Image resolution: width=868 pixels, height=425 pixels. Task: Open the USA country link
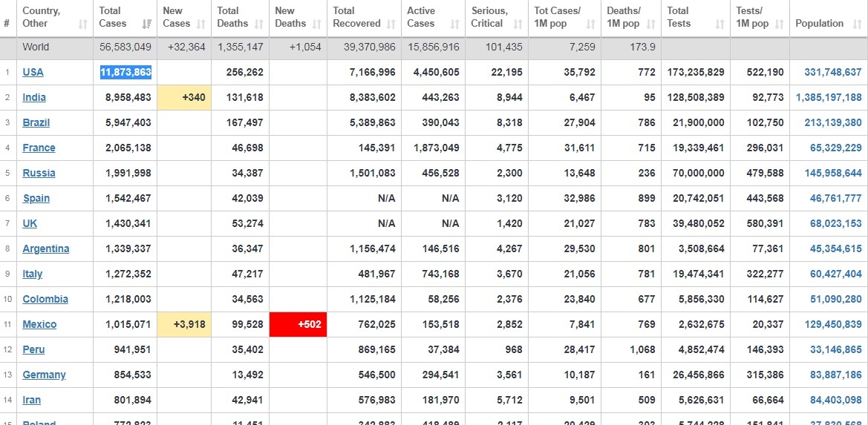click(33, 73)
